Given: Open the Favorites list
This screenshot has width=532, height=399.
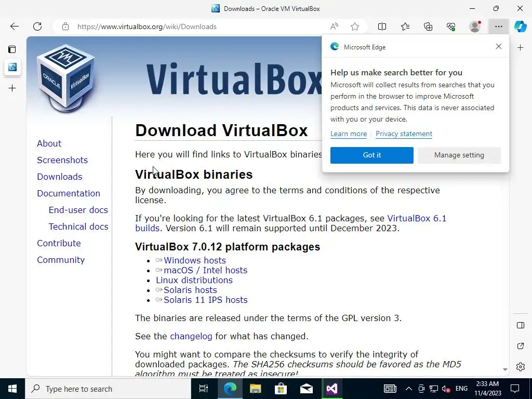Looking at the screenshot, I should [x=405, y=26].
